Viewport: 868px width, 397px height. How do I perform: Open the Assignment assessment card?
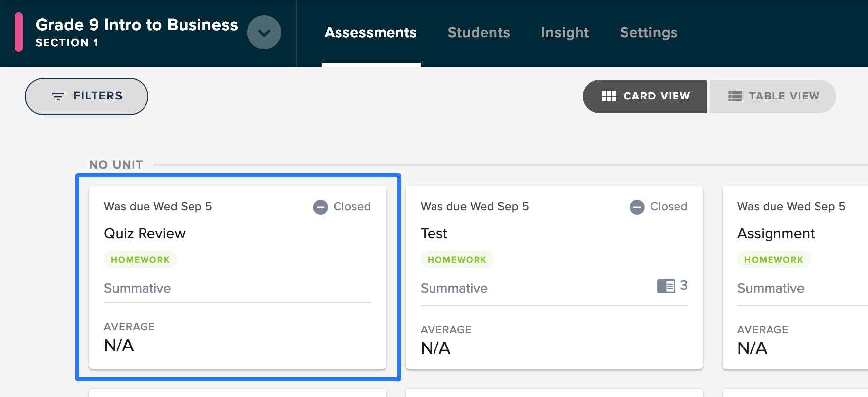click(x=795, y=277)
